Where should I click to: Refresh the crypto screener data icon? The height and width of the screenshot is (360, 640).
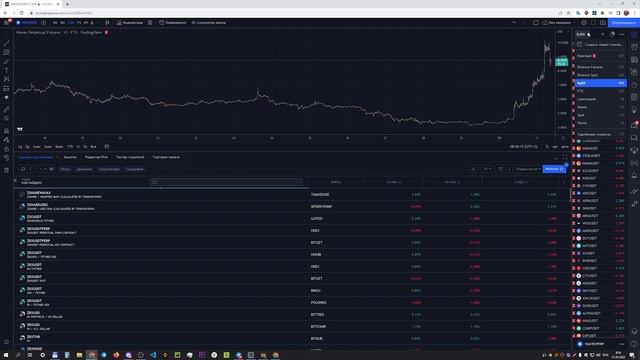23,169
